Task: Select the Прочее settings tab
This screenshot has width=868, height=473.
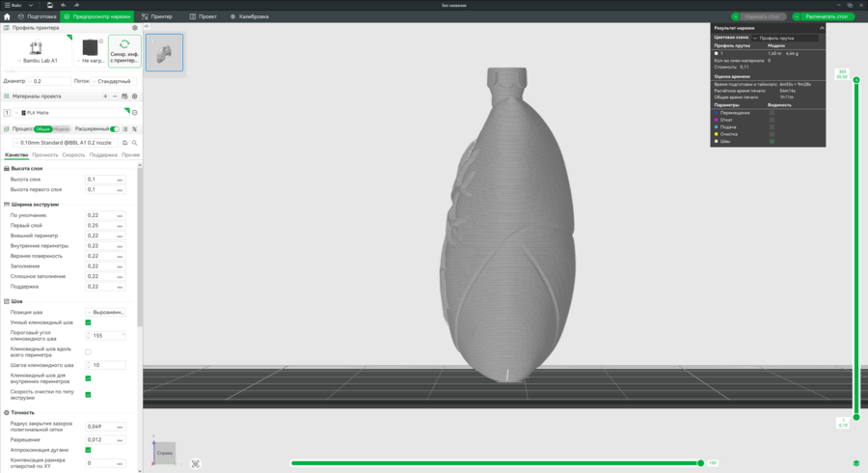Action: pyautogui.click(x=130, y=155)
